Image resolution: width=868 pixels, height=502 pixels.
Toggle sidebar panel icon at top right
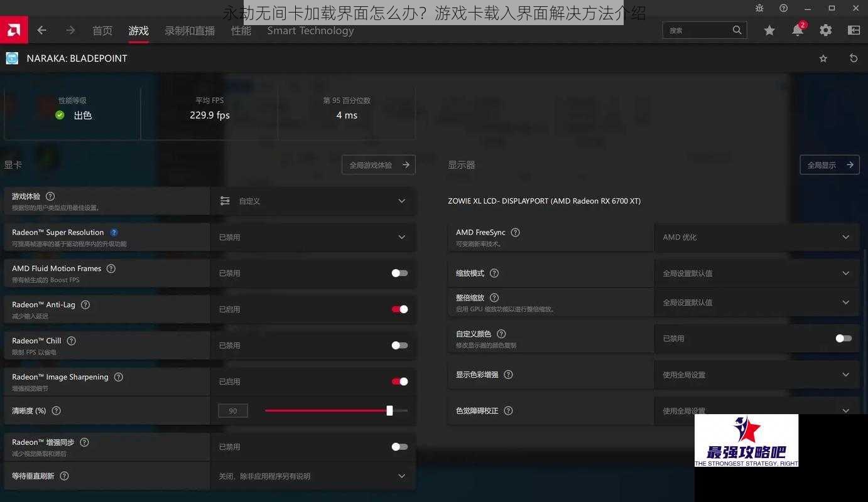[x=854, y=30]
